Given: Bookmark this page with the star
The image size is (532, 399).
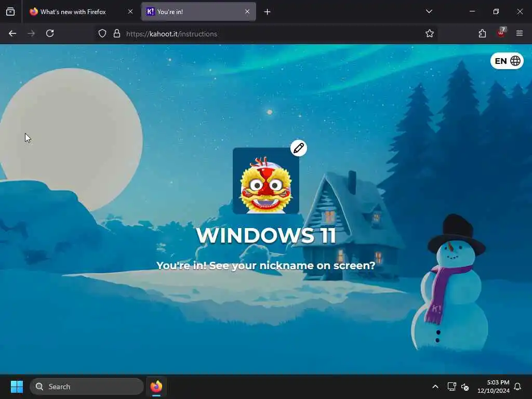Looking at the screenshot, I should tap(430, 34).
